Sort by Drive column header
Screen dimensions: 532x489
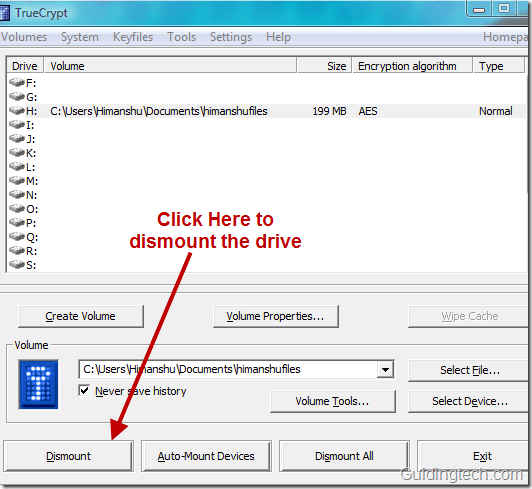(25, 66)
